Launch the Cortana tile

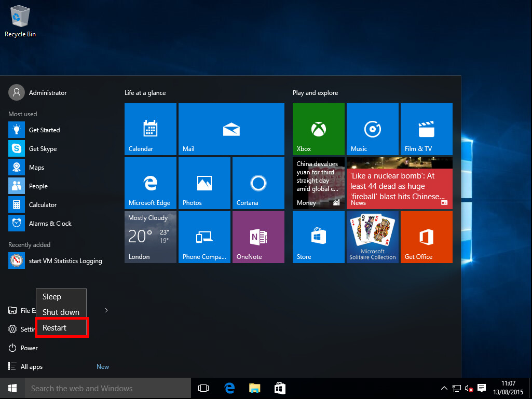[x=258, y=183]
